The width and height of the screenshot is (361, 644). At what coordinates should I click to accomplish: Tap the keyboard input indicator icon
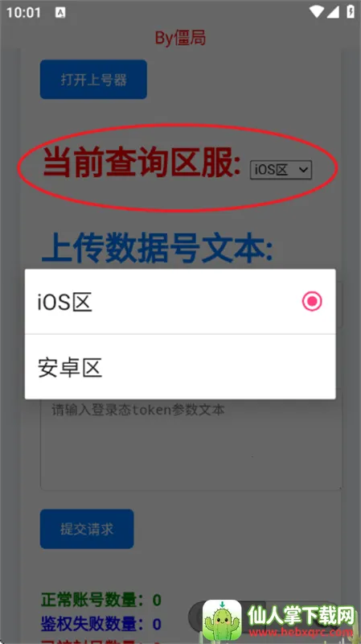tap(60, 12)
